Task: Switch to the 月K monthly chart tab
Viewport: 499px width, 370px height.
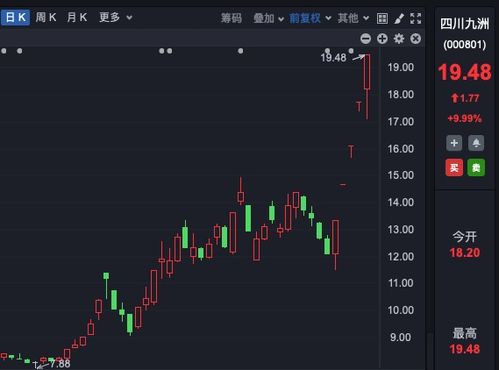Action: click(77, 17)
